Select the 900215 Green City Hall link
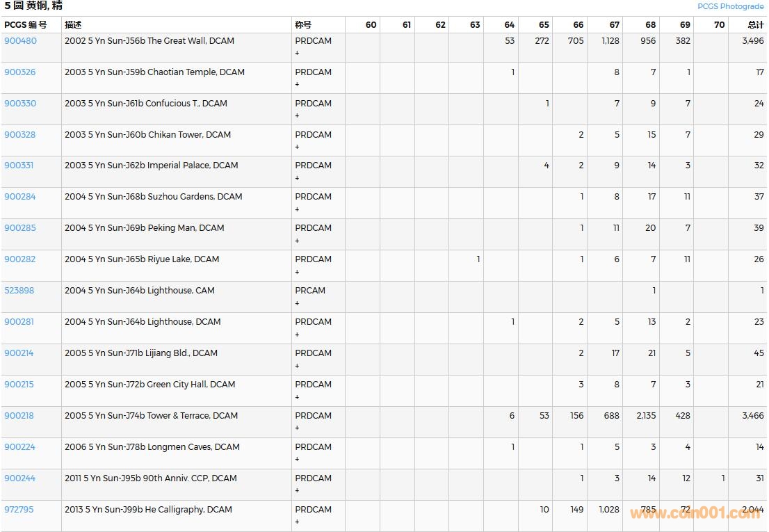 pos(19,385)
